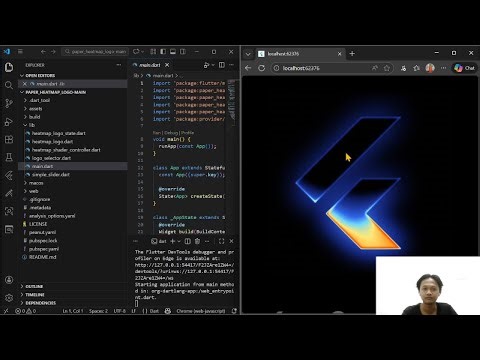
Task: Open the Explorer view in activity bar
Action: point(9,67)
